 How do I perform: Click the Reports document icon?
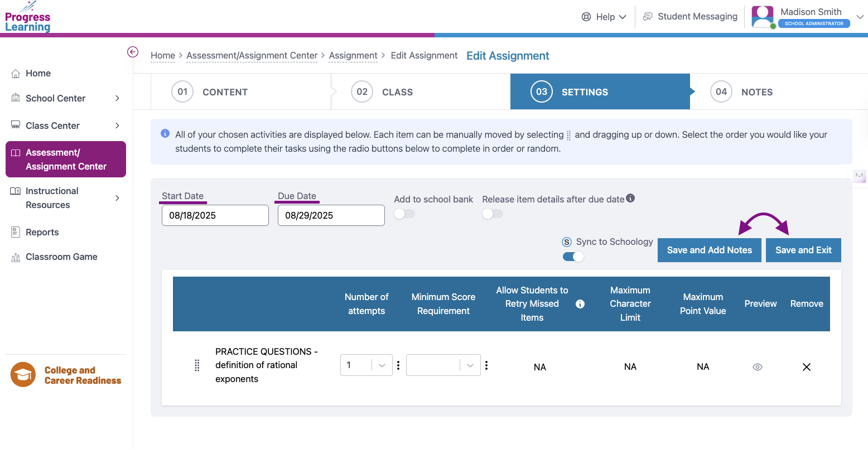click(x=16, y=232)
